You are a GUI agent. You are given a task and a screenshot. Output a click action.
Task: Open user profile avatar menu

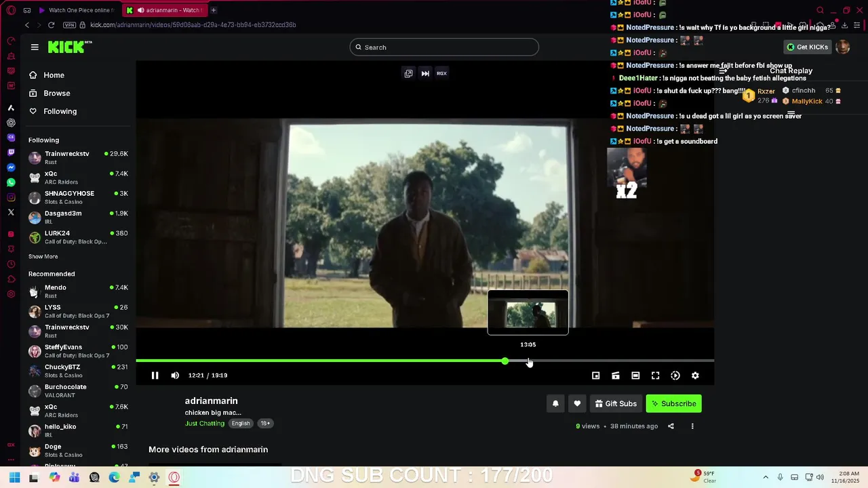(842, 47)
